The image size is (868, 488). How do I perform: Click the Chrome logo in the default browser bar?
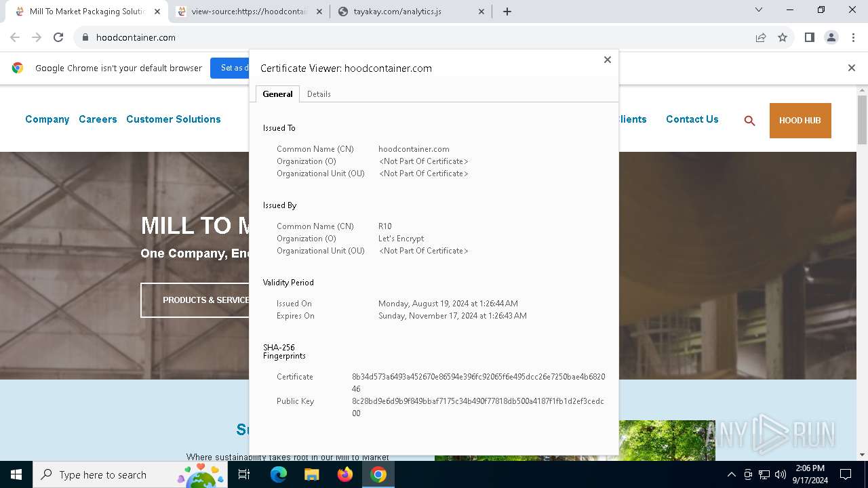coord(18,68)
